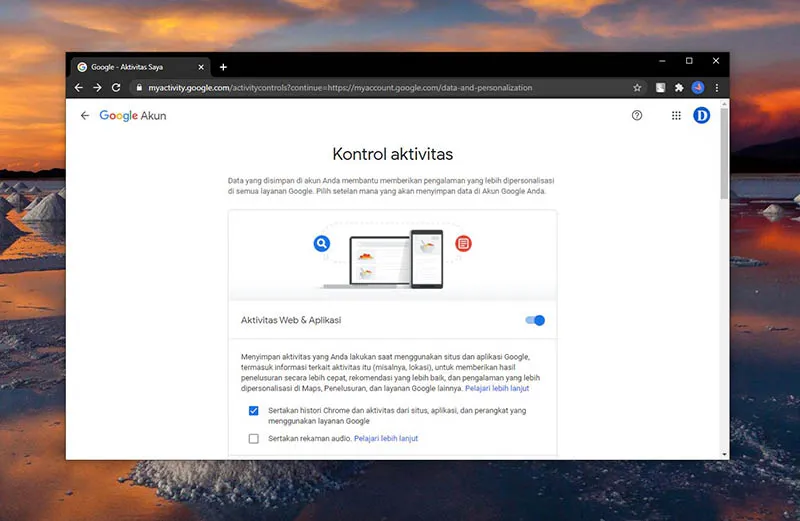Open a new browser tab
The height and width of the screenshot is (521, 800).
(x=223, y=67)
